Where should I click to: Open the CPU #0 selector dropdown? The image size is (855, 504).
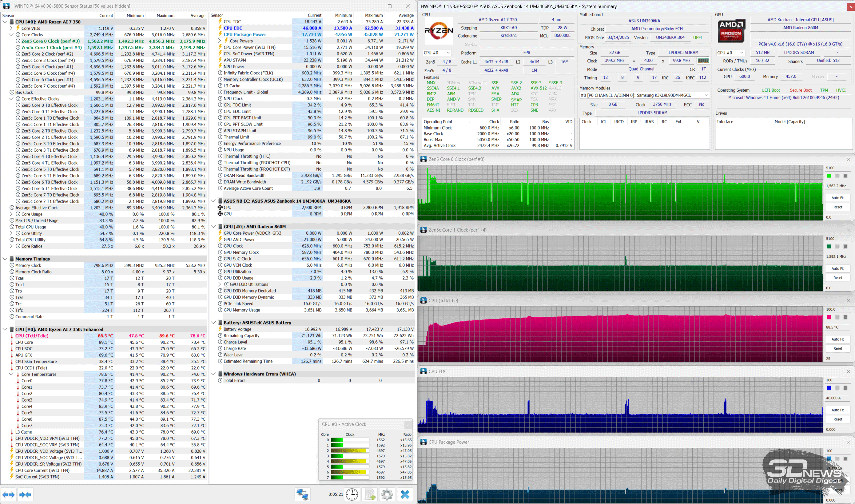click(x=437, y=53)
